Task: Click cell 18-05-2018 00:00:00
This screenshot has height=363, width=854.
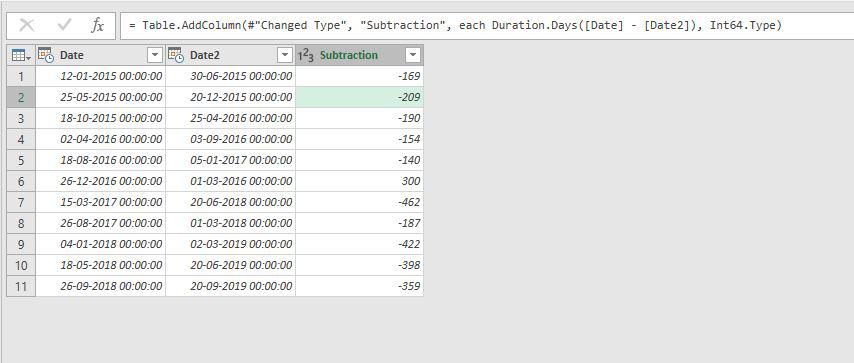Action: tap(101, 265)
